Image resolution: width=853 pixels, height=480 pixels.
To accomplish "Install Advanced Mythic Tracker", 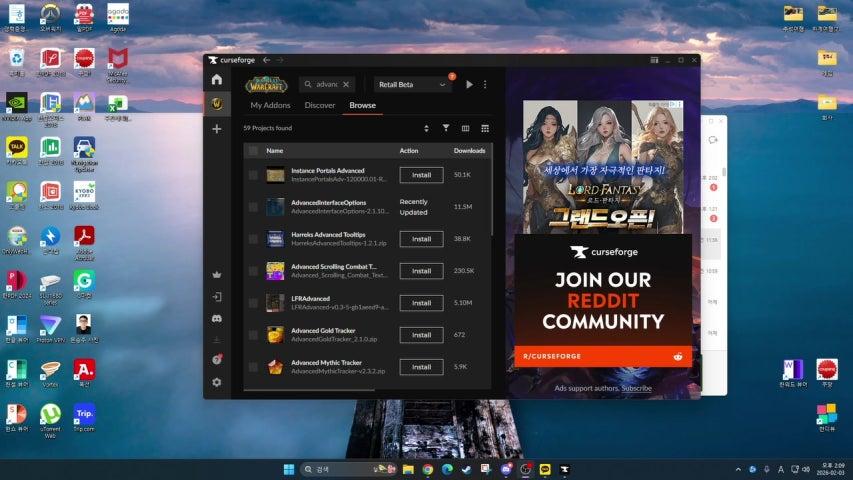I will [422, 367].
